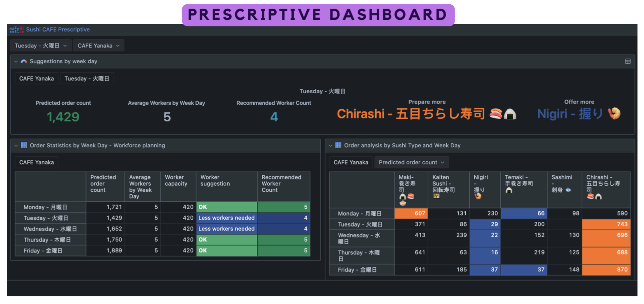
Task: Click the table icon beside Order analysis title
Action: click(338, 145)
